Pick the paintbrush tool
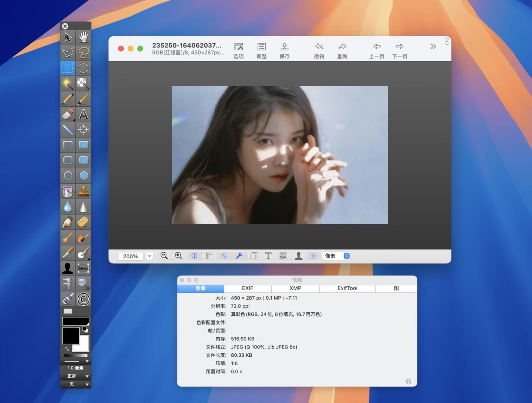The height and width of the screenshot is (403, 532). point(84,99)
